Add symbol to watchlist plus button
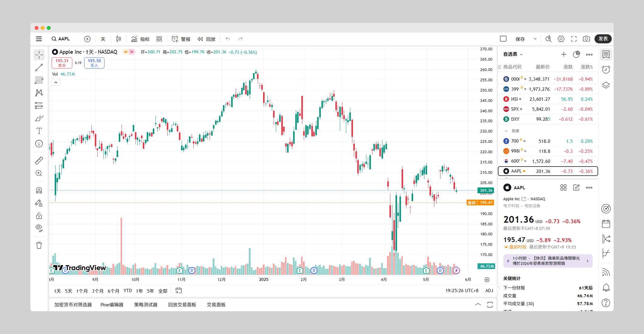The width and height of the screenshot is (644, 334). [x=564, y=54]
